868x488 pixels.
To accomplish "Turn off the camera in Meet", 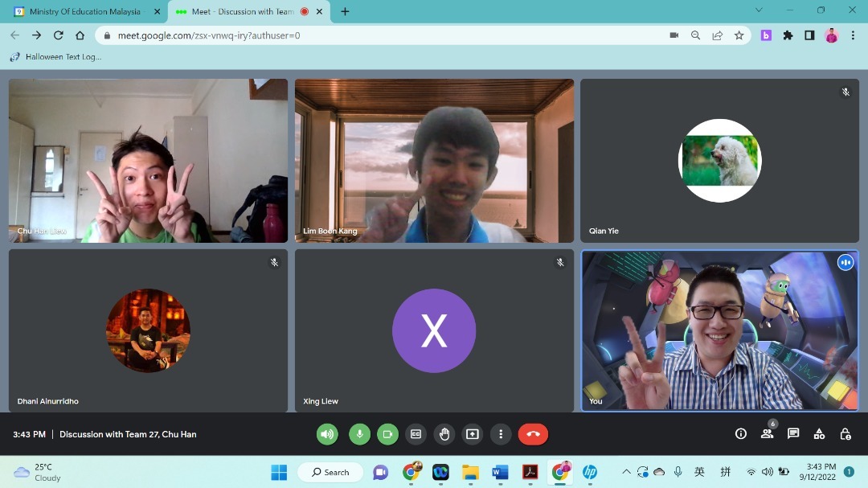I will point(387,434).
